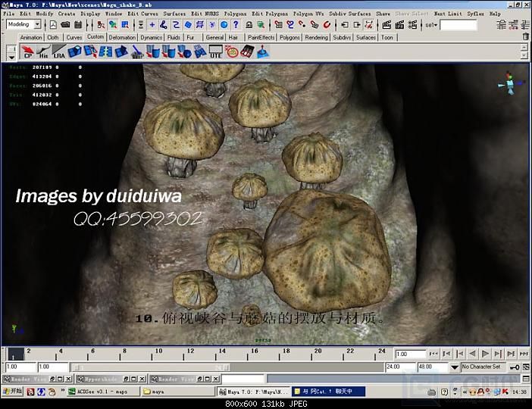The height and width of the screenshot is (409, 532).
Task: Switch to the Polygons shelf tab
Action: pos(289,37)
